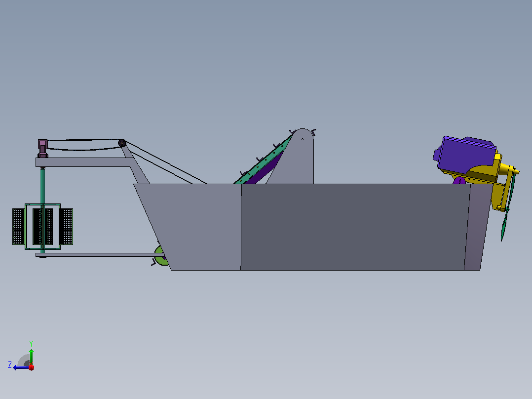This screenshot has width=532, height=399.
Task: Select the small purple wheel under the motor
Action: tap(459, 180)
